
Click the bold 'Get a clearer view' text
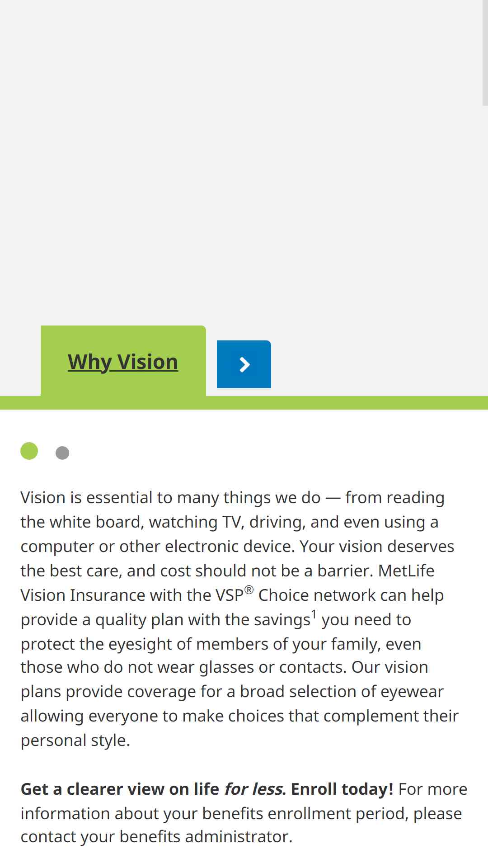[x=120, y=789]
